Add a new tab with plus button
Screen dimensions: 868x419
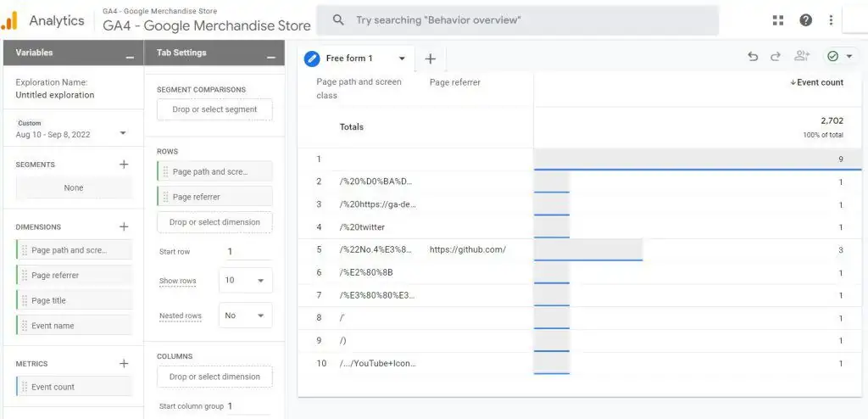[x=430, y=59]
